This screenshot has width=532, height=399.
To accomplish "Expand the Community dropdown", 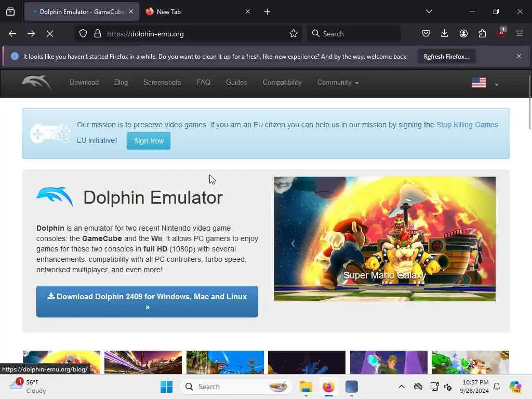I will pyautogui.click(x=338, y=83).
